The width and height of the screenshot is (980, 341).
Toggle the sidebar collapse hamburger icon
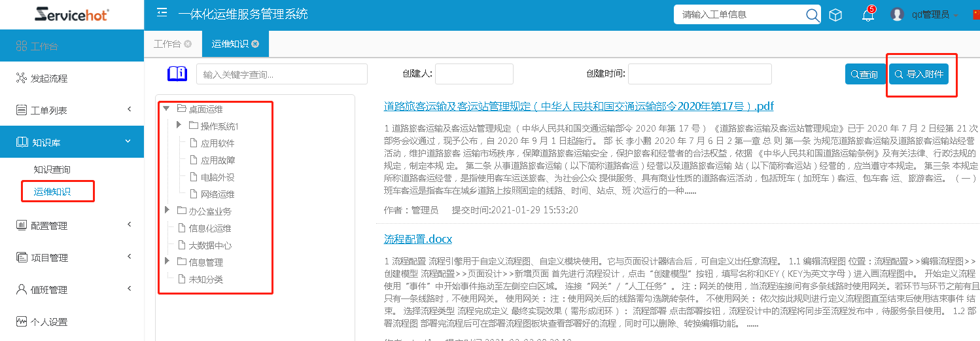(162, 13)
